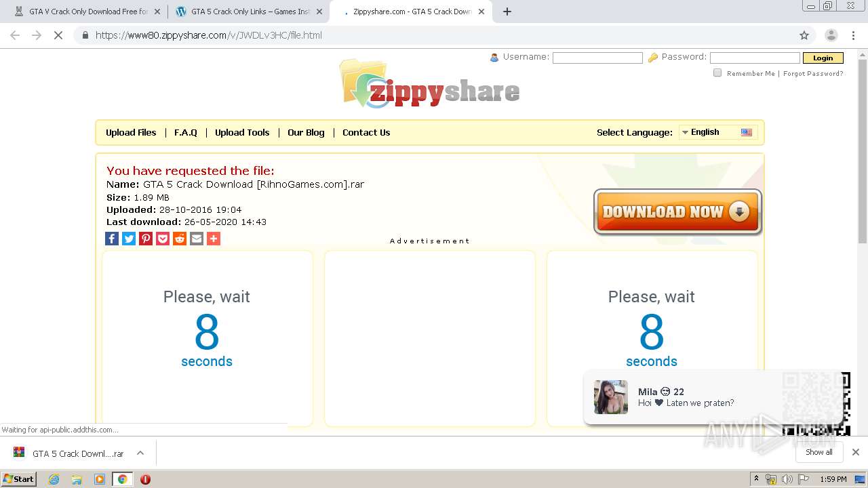868x488 pixels.
Task: Open file explorer from taskbar
Action: click(77, 479)
